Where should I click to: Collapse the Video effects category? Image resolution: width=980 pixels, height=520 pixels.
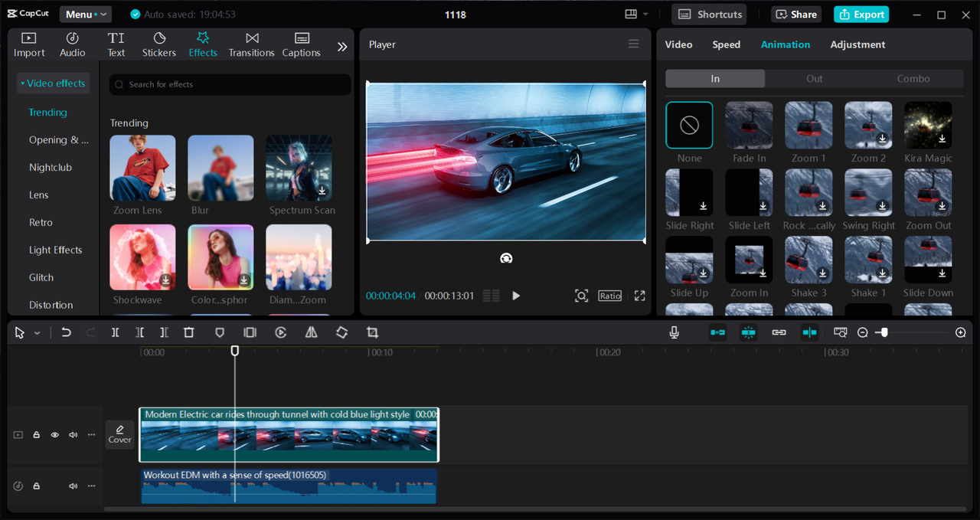(x=53, y=83)
